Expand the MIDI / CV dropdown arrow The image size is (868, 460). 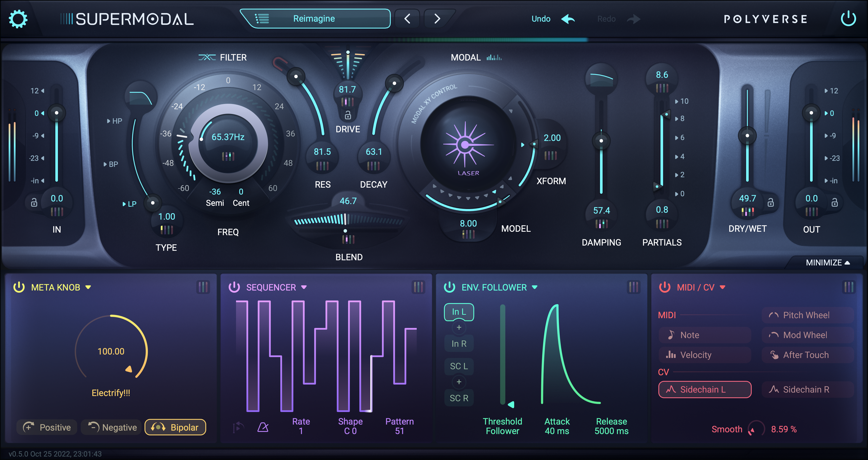pos(722,287)
